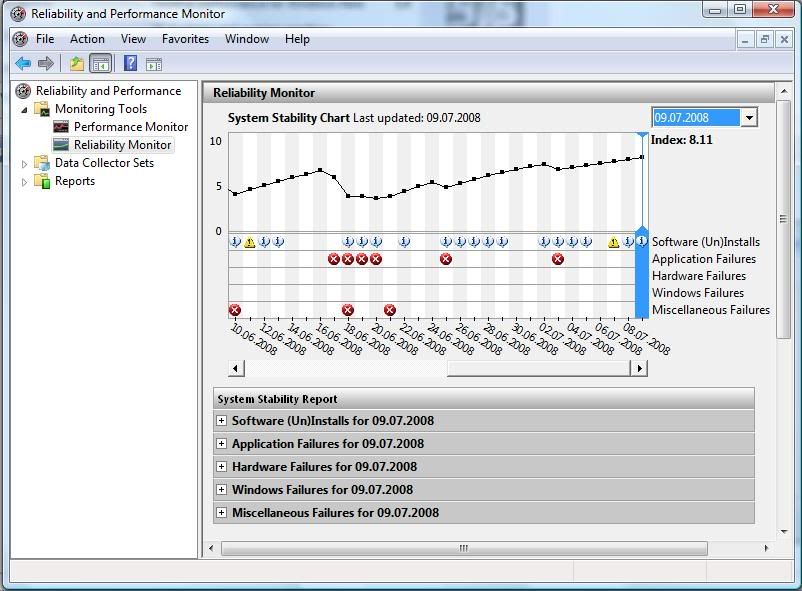Click the Reports folder icon
Screen dimensions: 802x591
[42, 181]
